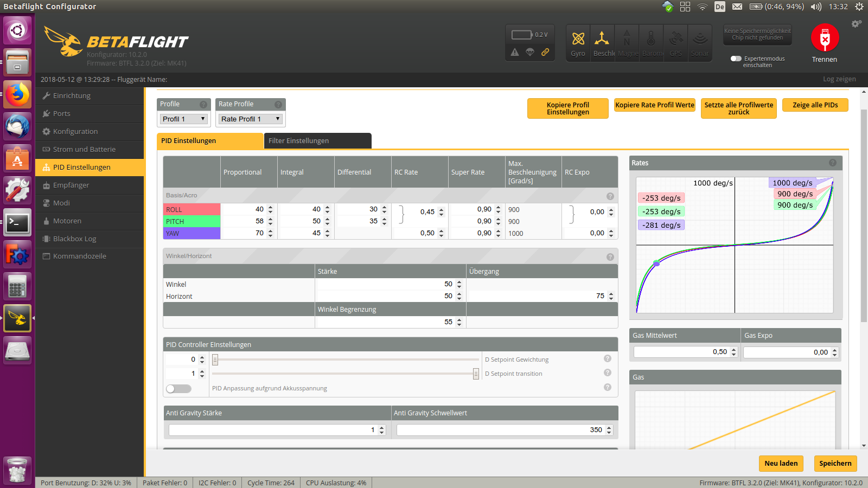Click the Anti Gravity Stärke input field

277,430
